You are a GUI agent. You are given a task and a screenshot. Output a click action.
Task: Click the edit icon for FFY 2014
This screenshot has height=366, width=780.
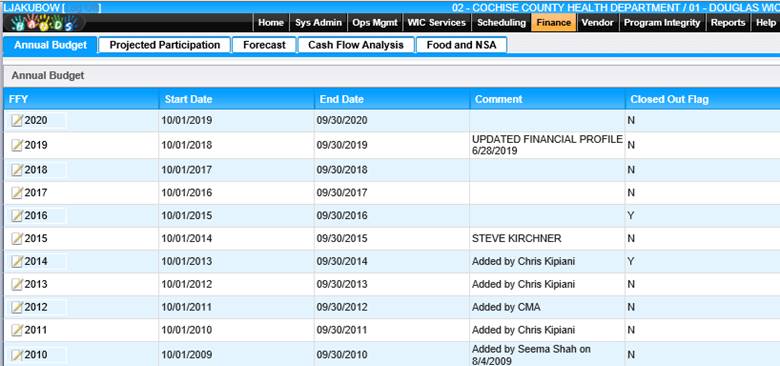17,262
